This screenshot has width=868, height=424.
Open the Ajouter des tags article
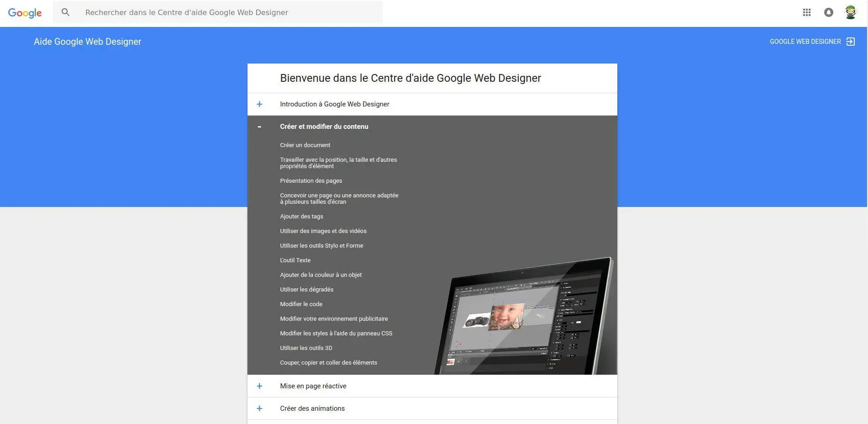(x=301, y=217)
